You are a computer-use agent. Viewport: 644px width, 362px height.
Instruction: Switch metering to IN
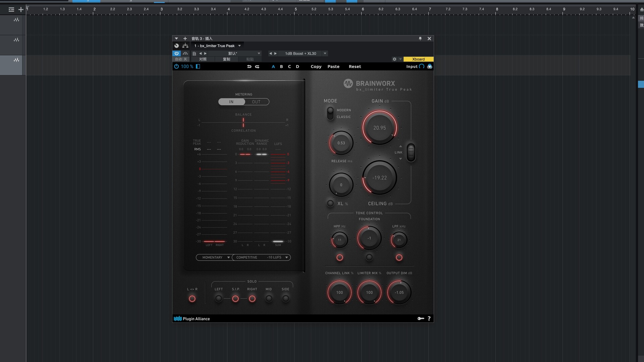pyautogui.click(x=231, y=102)
